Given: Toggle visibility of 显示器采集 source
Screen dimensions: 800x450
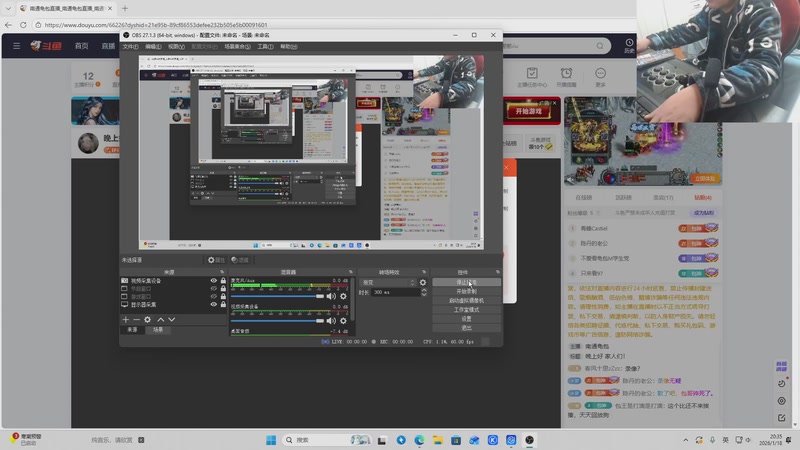Looking at the screenshot, I should click(214, 305).
